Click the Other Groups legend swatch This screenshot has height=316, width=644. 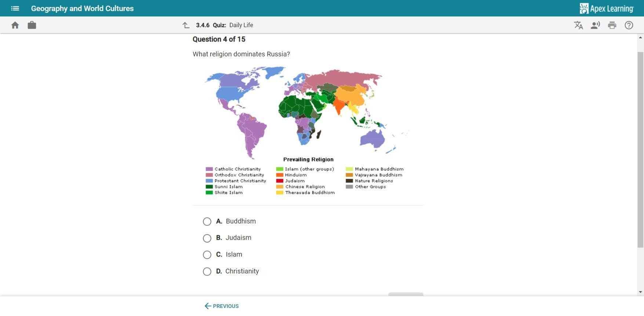coord(349,187)
